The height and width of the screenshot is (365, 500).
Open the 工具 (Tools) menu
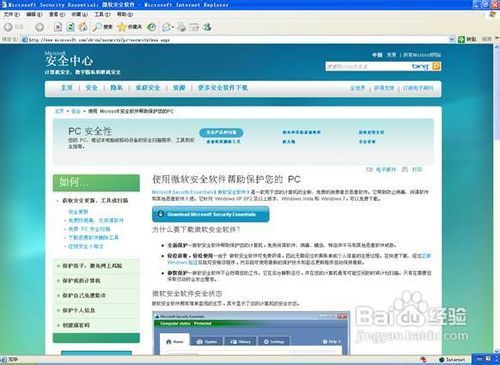coord(102,14)
